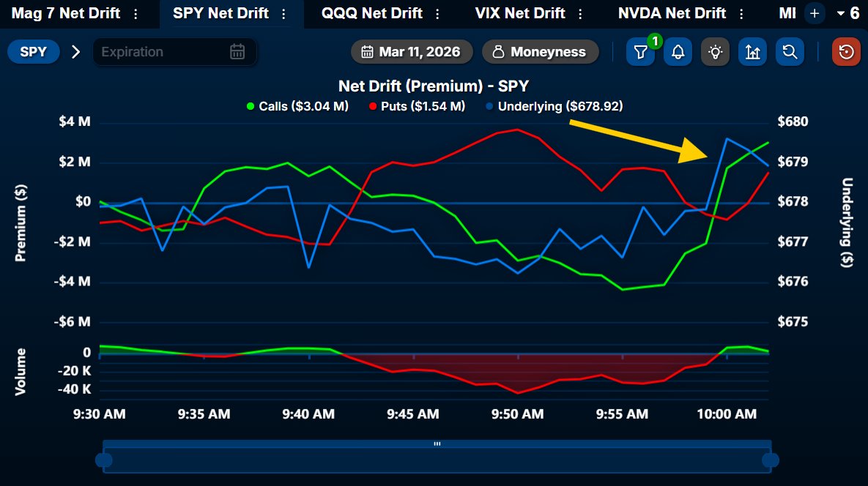Open VIX Net Drift tab options menu

point(580,14)
